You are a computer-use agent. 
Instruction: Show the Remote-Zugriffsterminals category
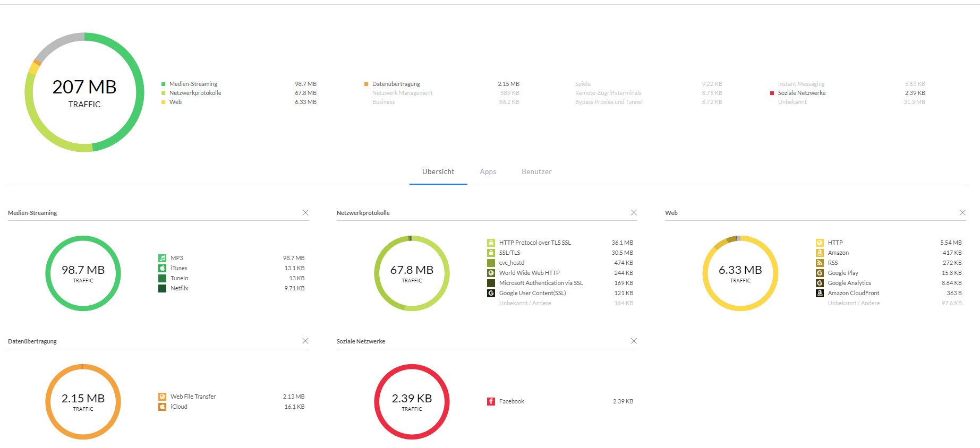coord(608,93)
